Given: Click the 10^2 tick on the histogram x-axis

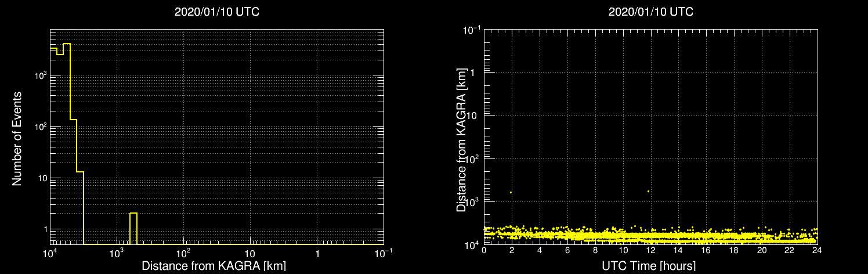Looking at the screenshot, I should click(x=184, y=254).
